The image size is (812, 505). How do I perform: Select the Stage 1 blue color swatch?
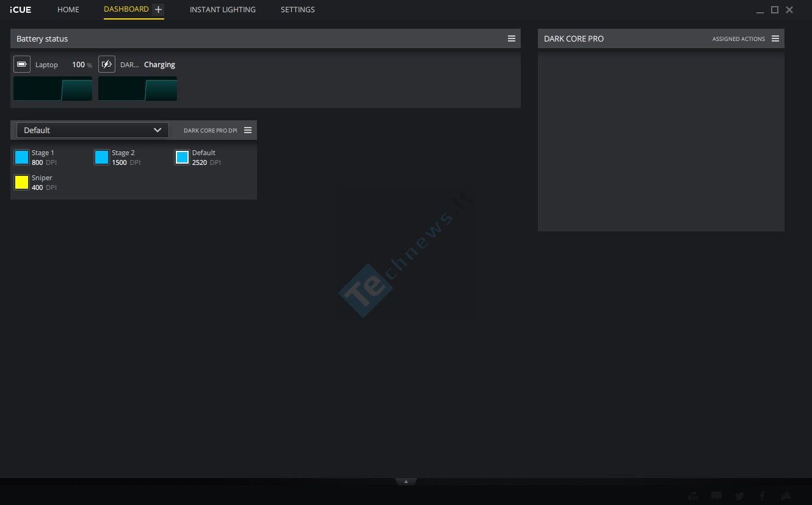[22, 158]
